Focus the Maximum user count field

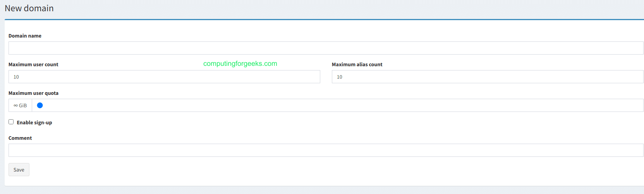point(164,77)
